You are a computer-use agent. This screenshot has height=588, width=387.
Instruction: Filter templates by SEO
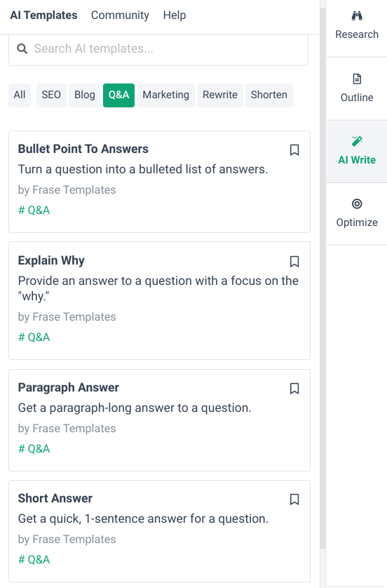(51, 95)
